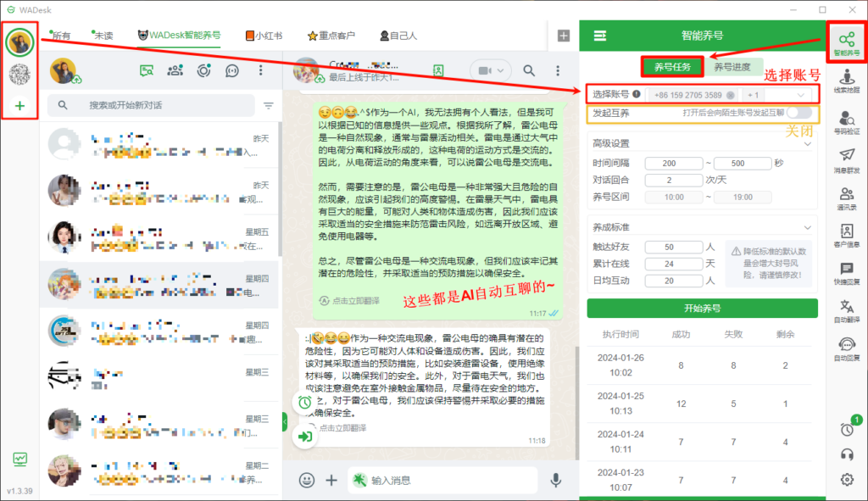Open the 自动翻译 translation tool

(847, 311)
